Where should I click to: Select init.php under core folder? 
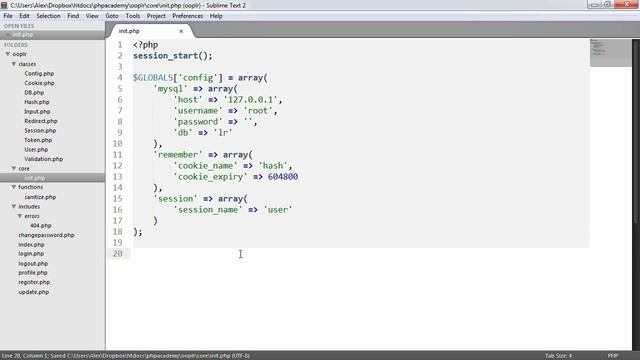35,178
